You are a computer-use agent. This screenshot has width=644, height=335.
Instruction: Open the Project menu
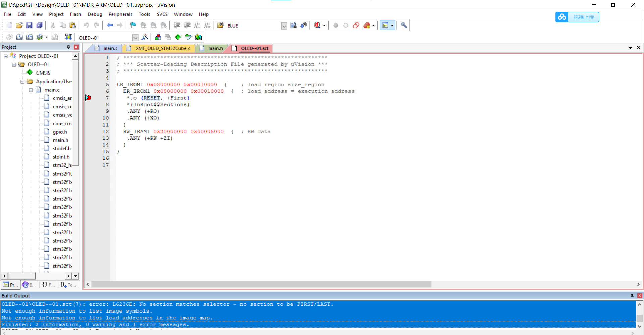click(56, 14)
